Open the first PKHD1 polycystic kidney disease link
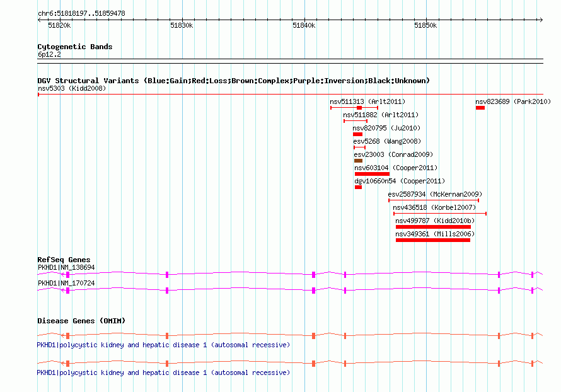Image resolution: width=561 pixels, height=392 pixels. [163, 345]
